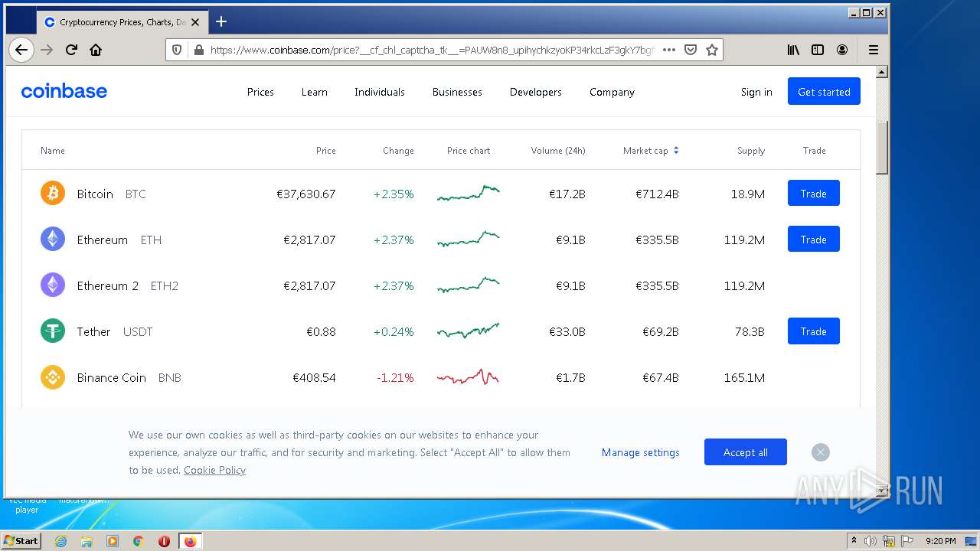The image size is (980, 551).
Task: Click Firefox icon in the taskbar
Action: pyautogui.click(x=190, y=541)
